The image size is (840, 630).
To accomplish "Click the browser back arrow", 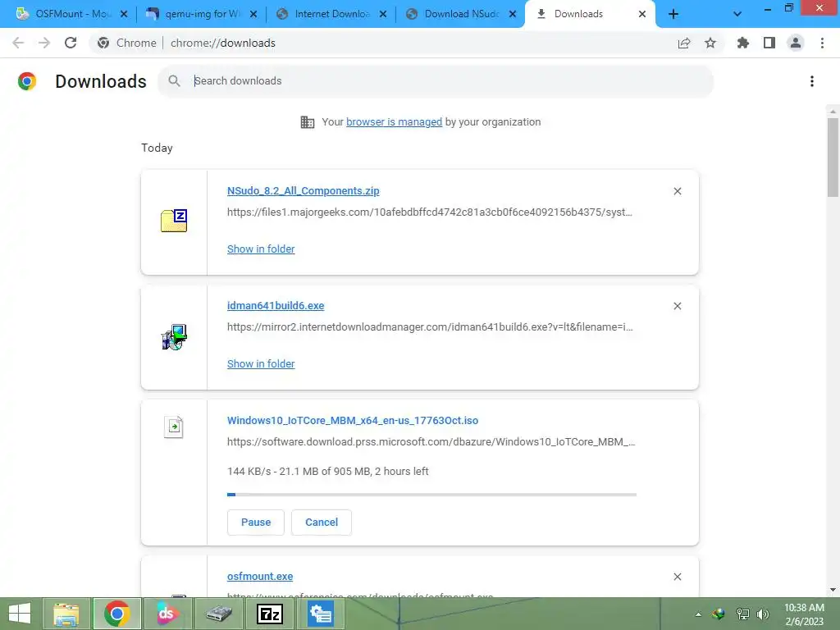I will (18, 43).
